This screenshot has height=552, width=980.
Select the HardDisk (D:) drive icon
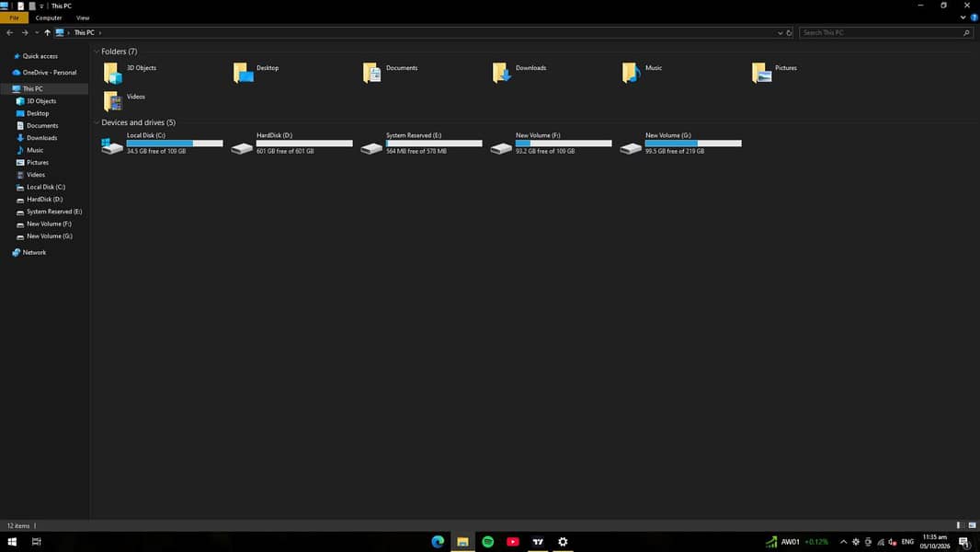click(x=242, y=148)
